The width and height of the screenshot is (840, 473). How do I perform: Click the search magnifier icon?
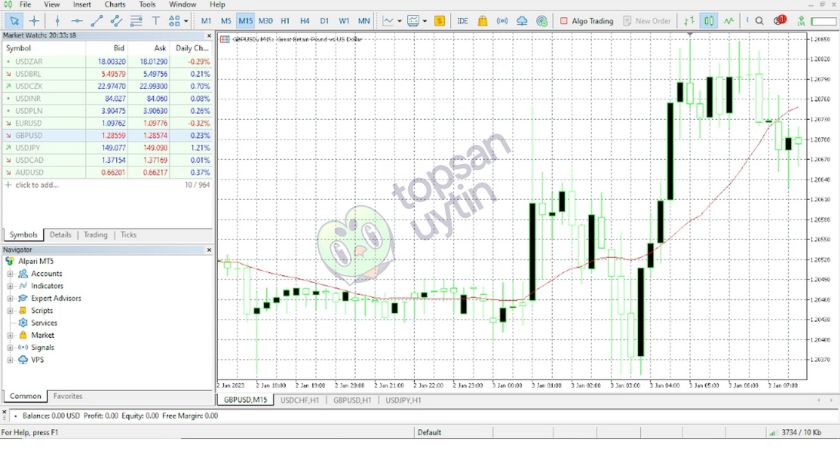point(760,20)
